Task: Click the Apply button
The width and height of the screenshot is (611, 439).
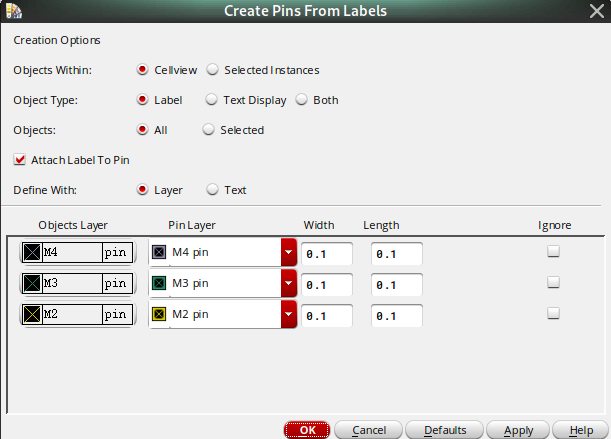Action: pyautogui.click(x=518, y=430)
